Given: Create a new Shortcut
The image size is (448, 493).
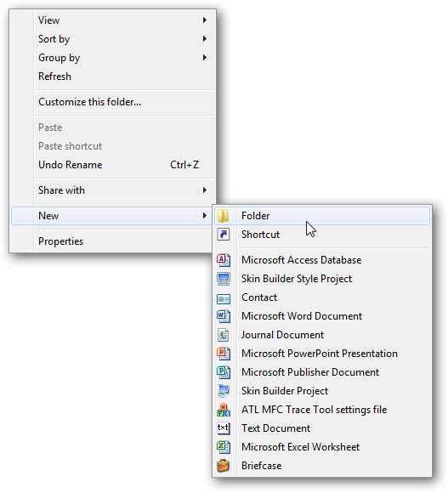Looking at the screenshot, I should coord(322,235).
